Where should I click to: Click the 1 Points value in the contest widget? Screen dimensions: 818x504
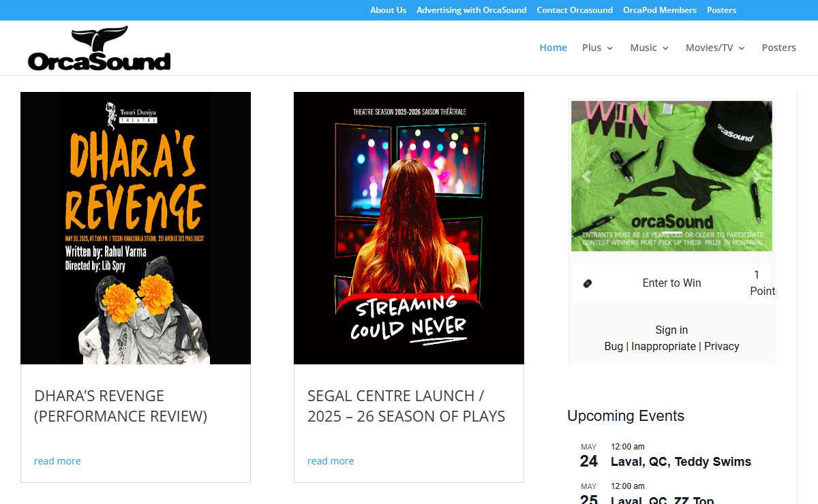761,283
